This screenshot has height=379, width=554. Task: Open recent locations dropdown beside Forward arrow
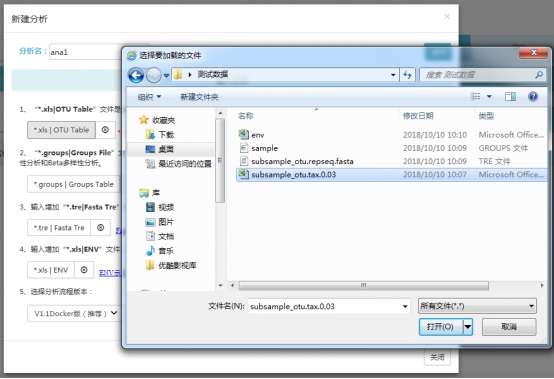click(x=166, y=75)
